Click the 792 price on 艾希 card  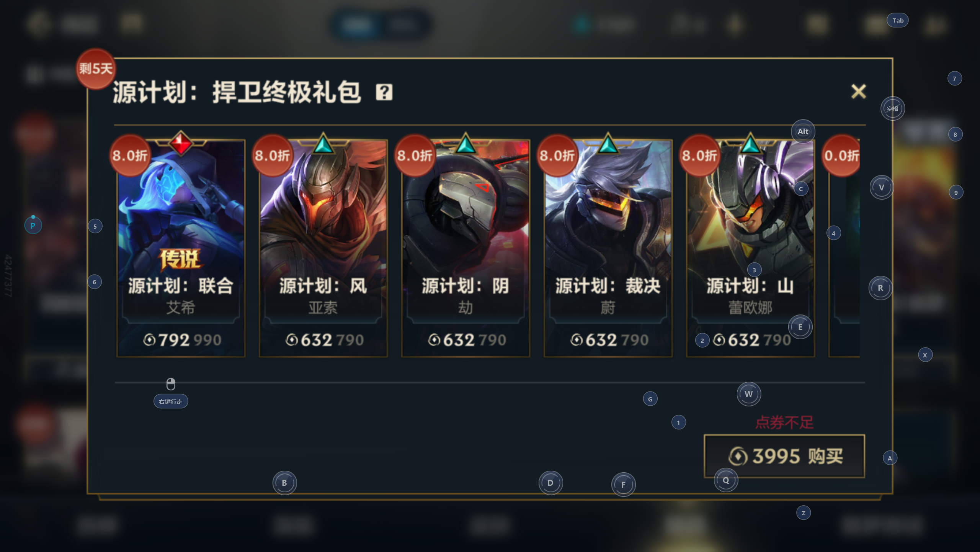pos(174,340)
